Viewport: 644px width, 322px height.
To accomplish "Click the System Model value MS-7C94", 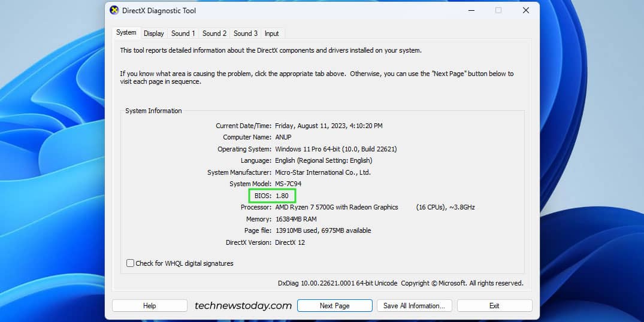I will (288, 184).
